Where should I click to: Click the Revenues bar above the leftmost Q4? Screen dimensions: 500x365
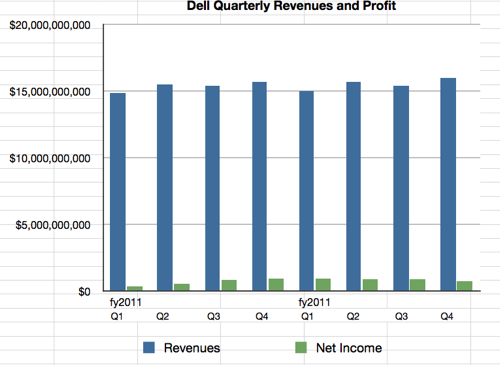pos(259,186)
